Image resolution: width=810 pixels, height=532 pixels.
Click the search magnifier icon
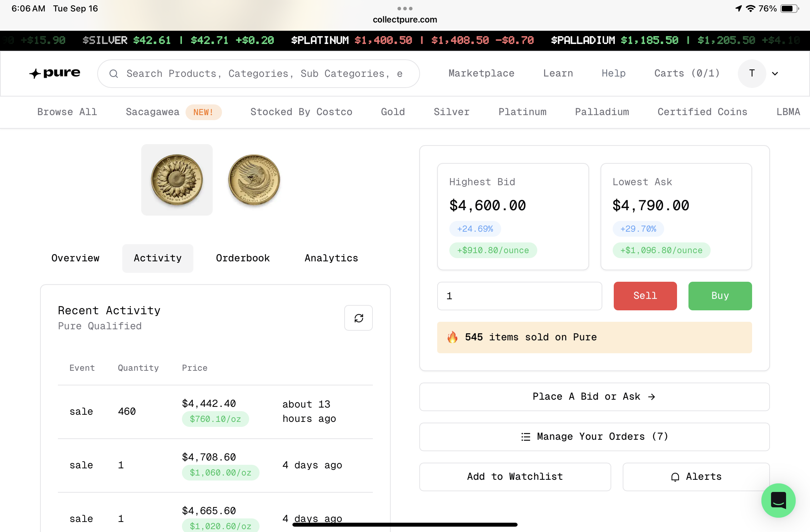pyautogui.click(x=114, y=74)
